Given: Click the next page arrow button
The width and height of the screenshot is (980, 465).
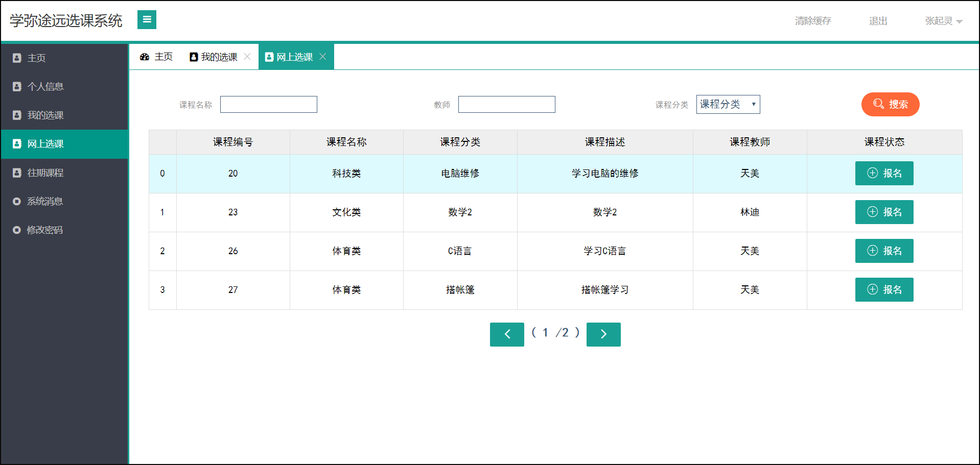Looking at the screenshot, I should (x=603, y=334).
